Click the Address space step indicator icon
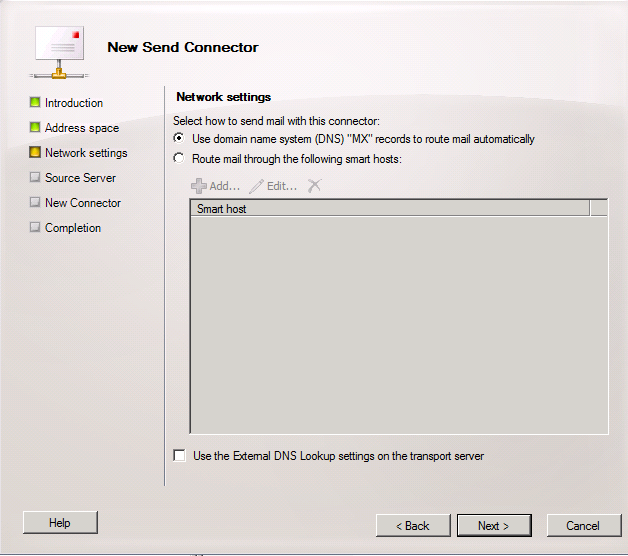 [x=35, y=127]
